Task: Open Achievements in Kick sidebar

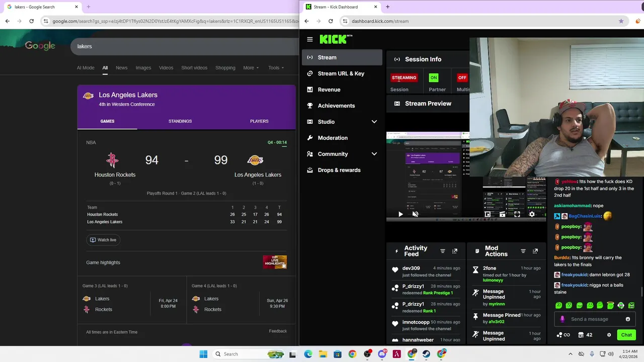Action: (x=342, y=106)
